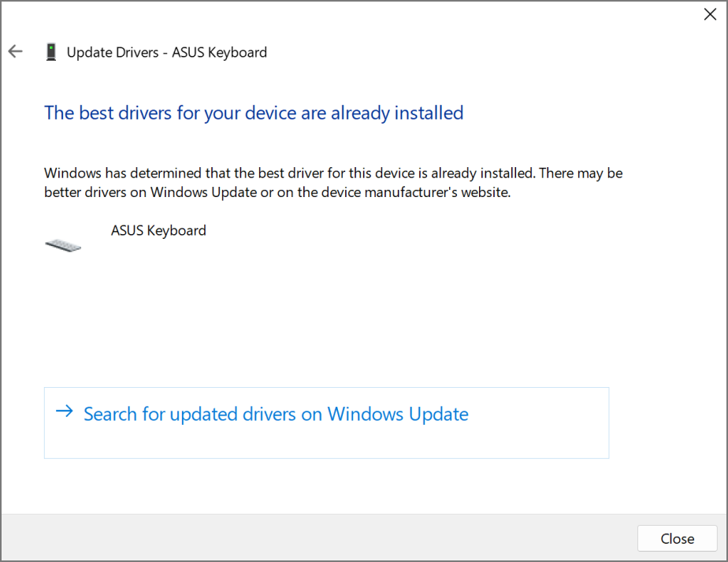Image resolution: width=728 pixels, height=562 pixels.
Task: Click the 'Windows has determined' description paragraph
Action: click(x=333, y=183)
